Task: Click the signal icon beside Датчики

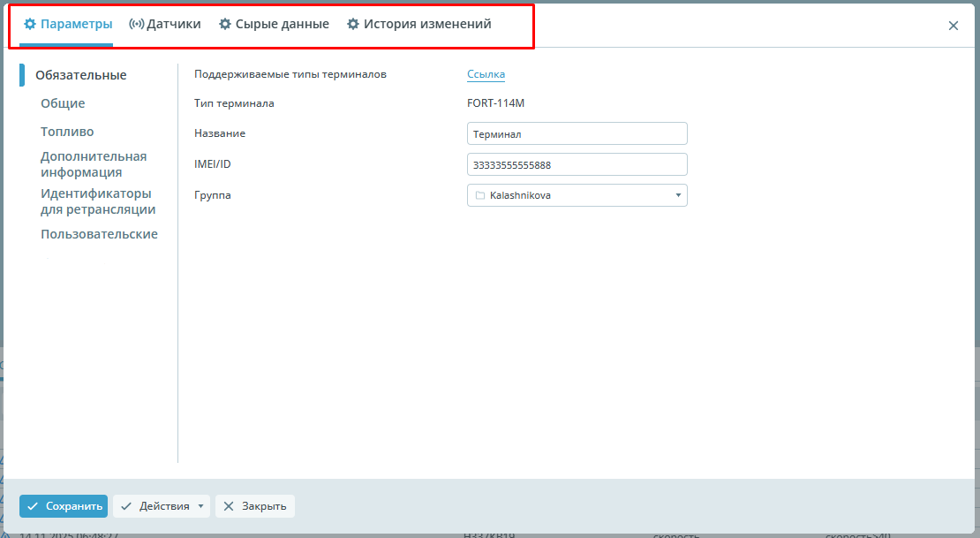Action: tap(136, 25)
